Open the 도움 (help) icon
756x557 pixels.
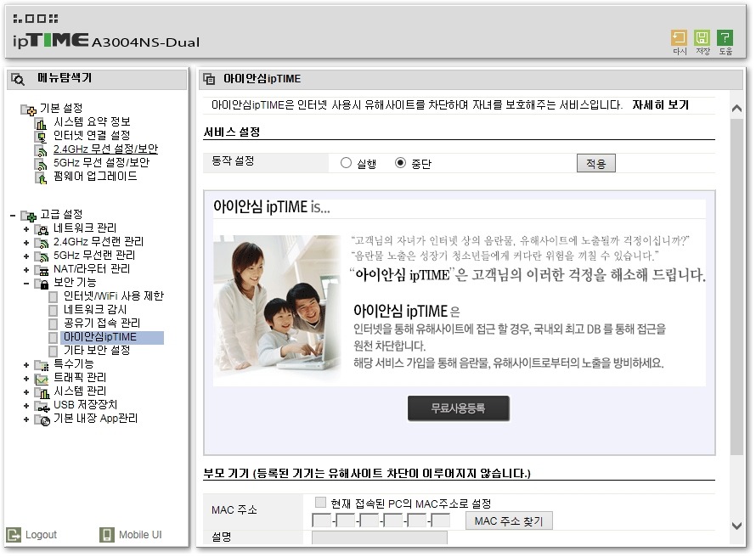coord(725,38)
